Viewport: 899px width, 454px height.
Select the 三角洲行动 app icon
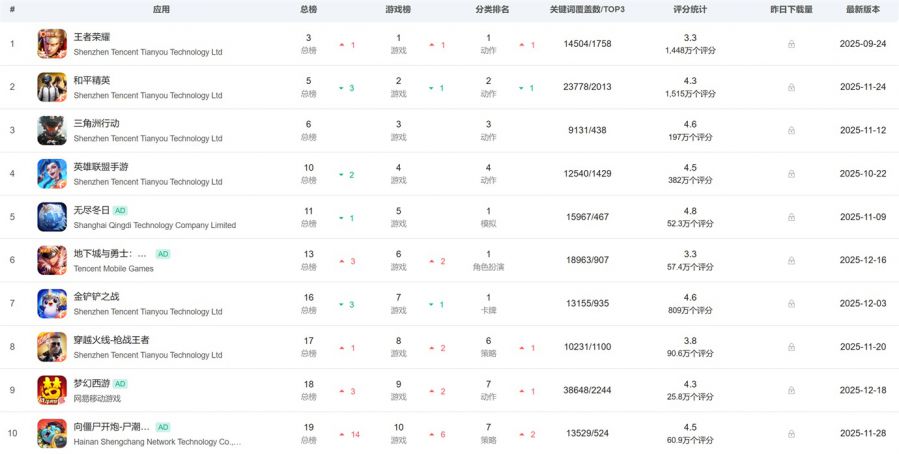52,130
